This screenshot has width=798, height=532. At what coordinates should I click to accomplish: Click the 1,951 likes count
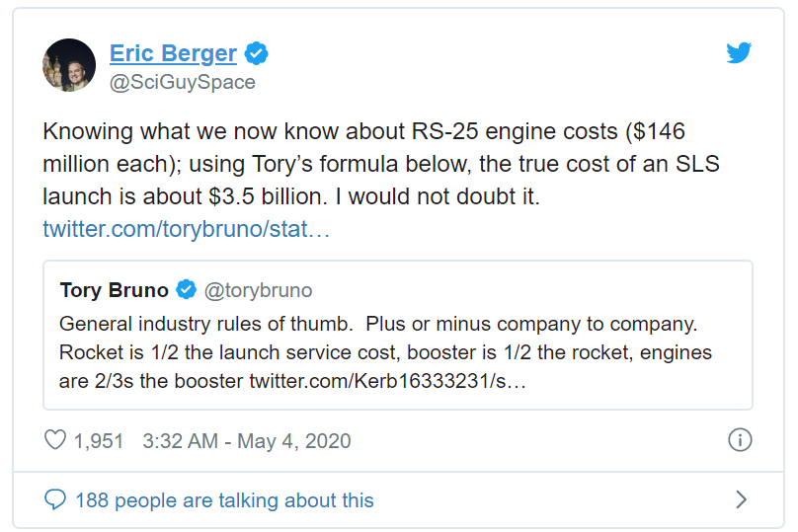click(x=99, y=441)
